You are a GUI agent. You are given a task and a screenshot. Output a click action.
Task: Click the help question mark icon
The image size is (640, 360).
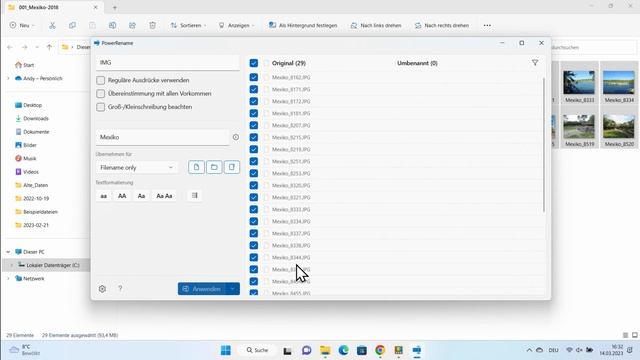click(120, 289)
